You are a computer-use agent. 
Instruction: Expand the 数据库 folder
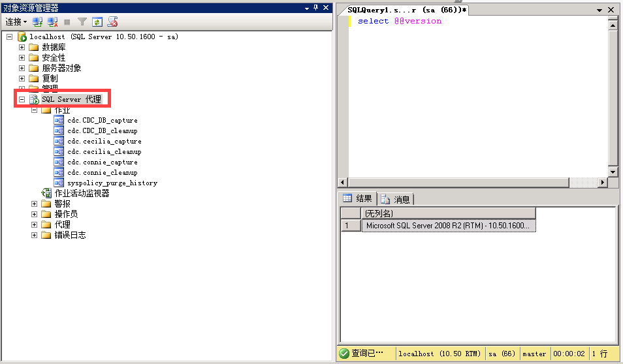point(22,47)
